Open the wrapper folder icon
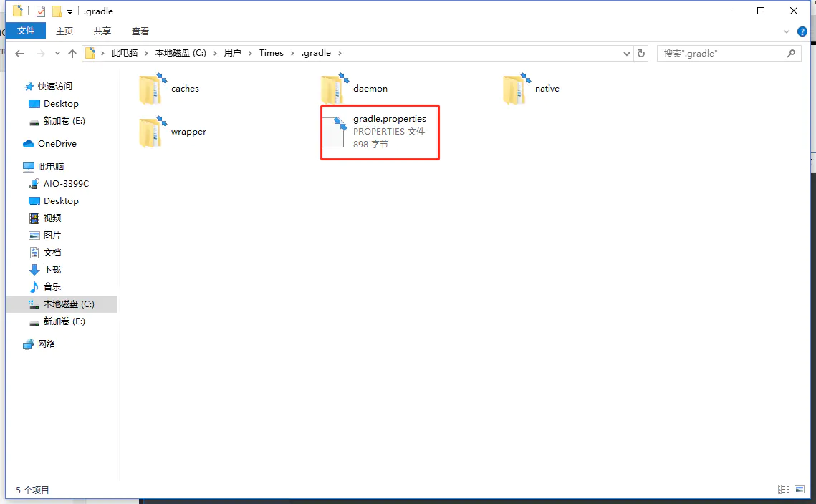816x504 pixels. coord(153,132)
